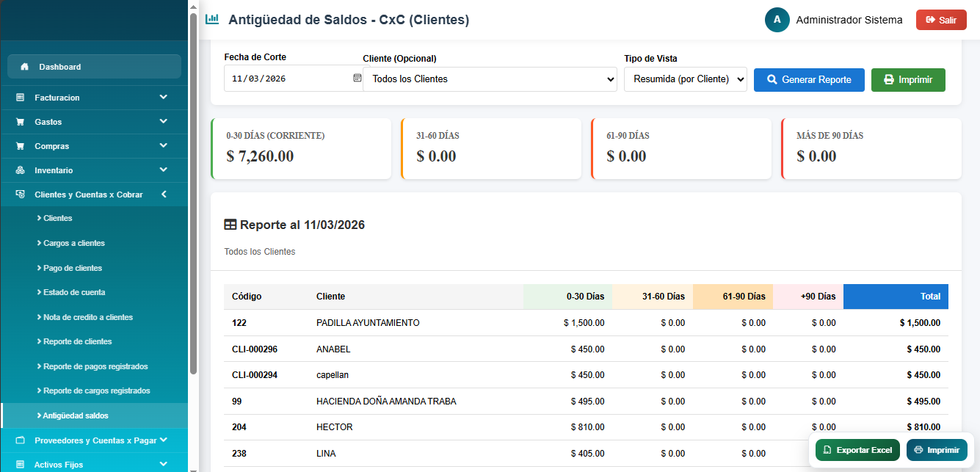Click the Fecha de Corte date field
Screen dimensions: 980x472
point(286,79)
